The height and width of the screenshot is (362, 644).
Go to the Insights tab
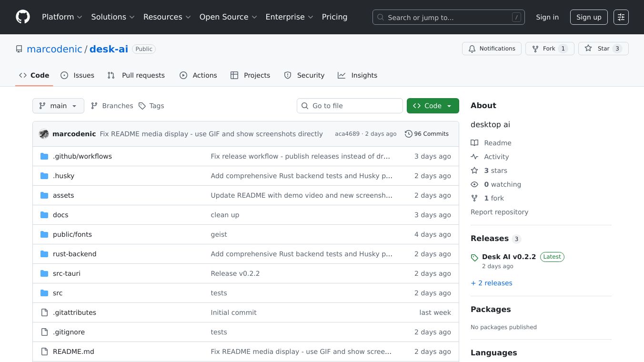point(358,75)
